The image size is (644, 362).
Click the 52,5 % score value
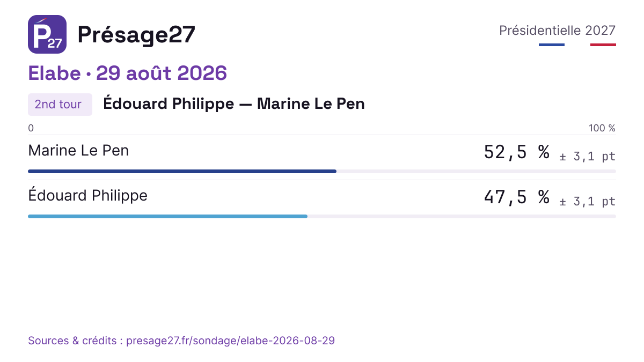[517, 152]
